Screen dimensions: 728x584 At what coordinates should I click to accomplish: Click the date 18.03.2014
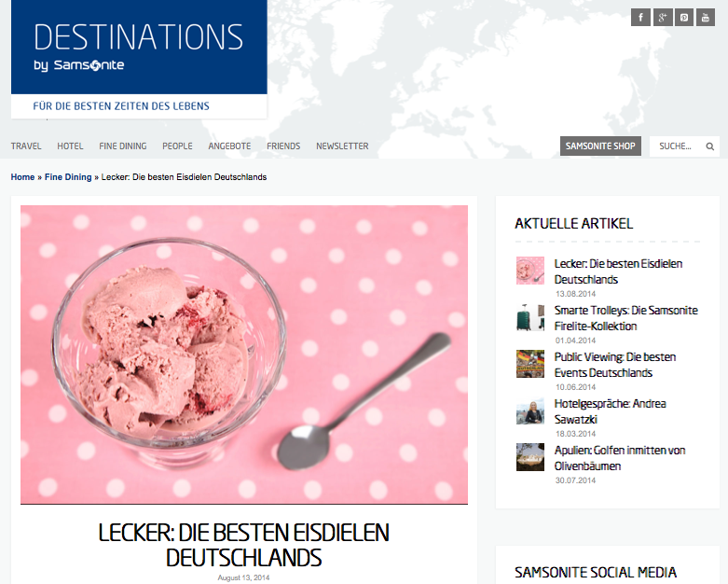575,434
